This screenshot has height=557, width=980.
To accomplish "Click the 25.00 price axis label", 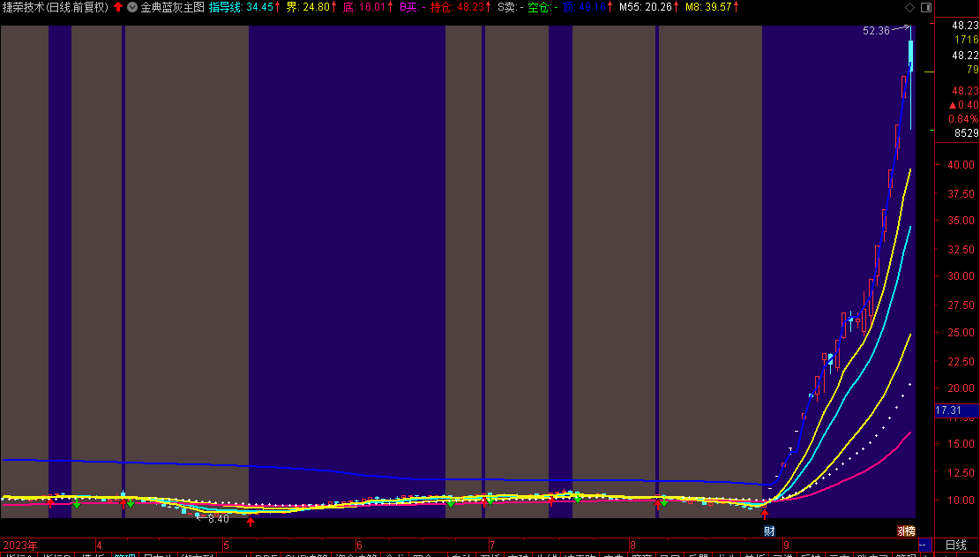I will (961, 333).
